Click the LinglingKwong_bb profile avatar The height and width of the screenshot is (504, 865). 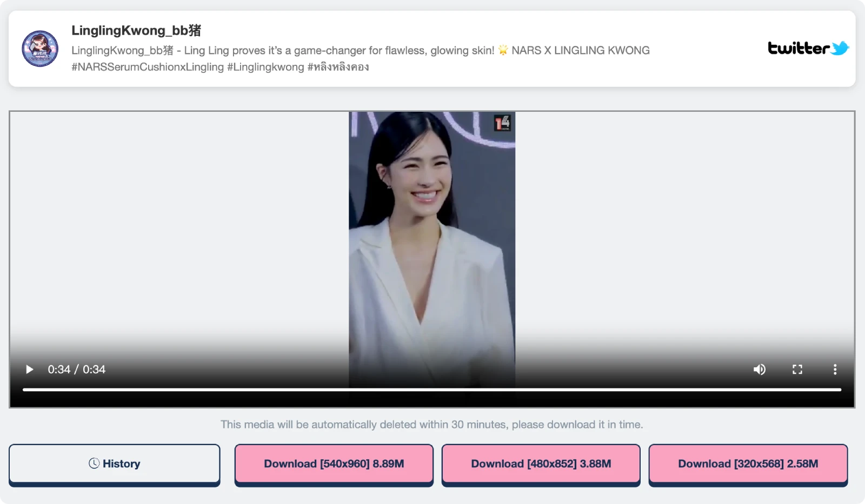[x=40, y=49]
